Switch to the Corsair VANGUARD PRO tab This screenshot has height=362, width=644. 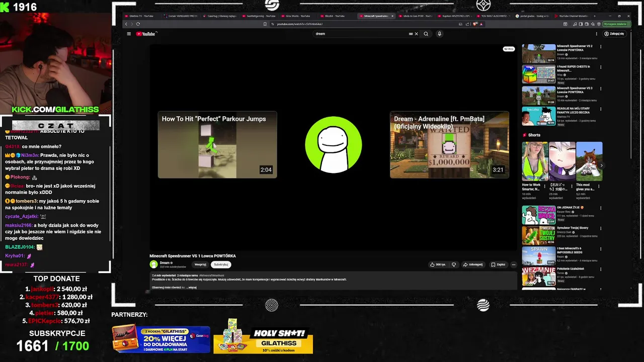tap(182, 16)
